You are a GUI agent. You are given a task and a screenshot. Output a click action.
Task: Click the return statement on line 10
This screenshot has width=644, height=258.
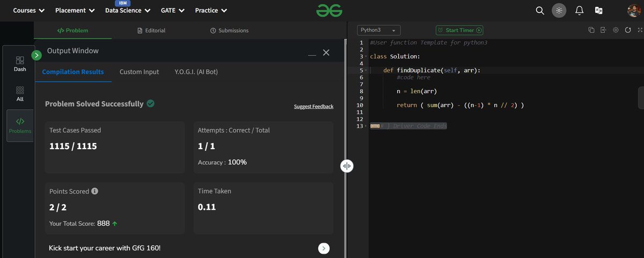(460, 105)
